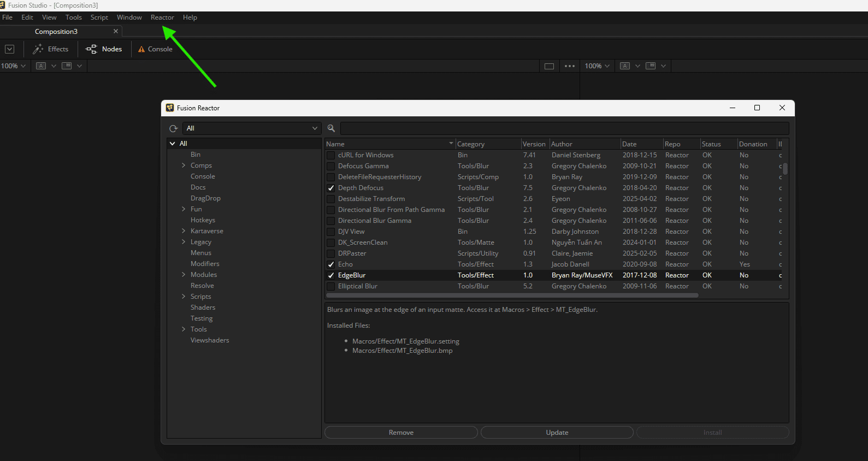Check the Destabilize Transform package

[330, 199]
